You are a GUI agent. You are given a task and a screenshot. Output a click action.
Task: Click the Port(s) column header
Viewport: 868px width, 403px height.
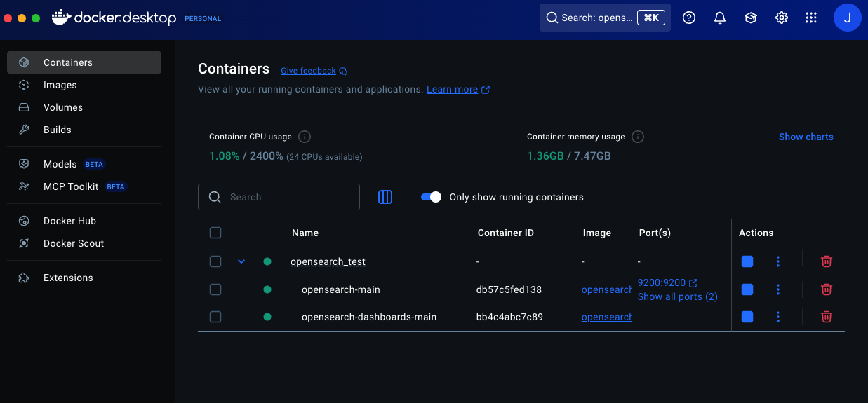(x=655, y=233)
